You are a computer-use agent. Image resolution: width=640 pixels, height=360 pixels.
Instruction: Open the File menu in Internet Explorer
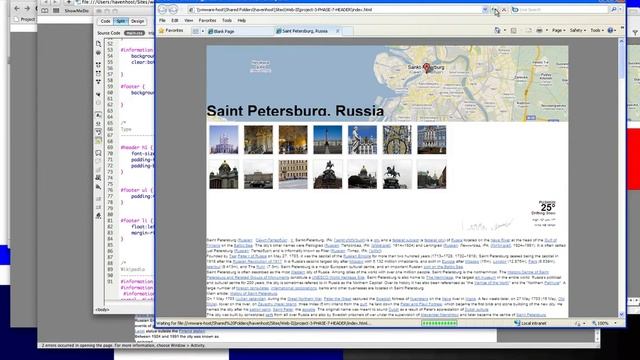click(x=162, y=20)
